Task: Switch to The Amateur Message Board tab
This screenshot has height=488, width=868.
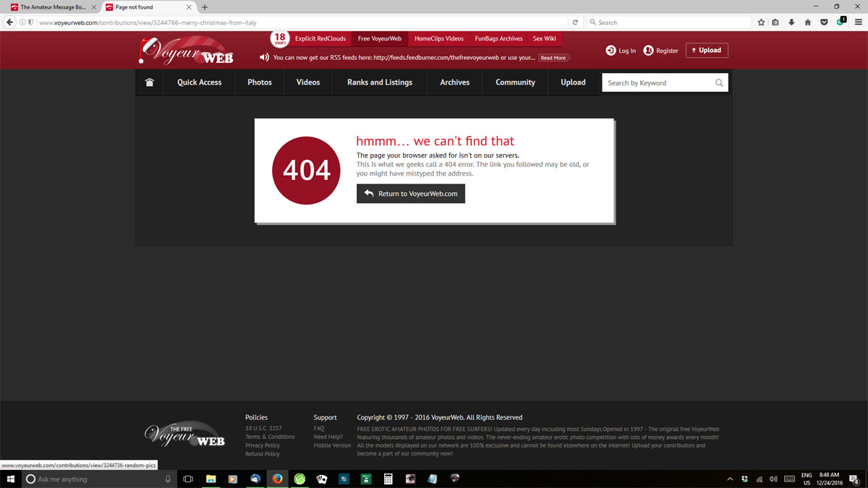Action: pyautogui.click(x=53, y=7)
